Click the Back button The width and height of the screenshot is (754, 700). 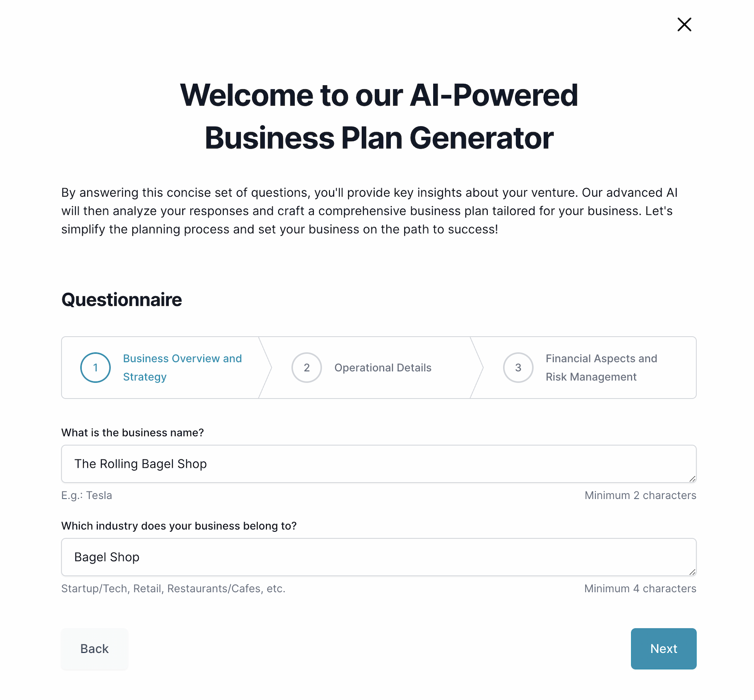coord(94,649)
